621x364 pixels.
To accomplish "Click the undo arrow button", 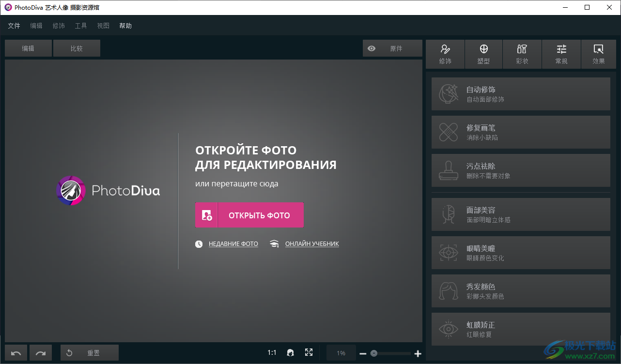I will tap(16, 353).
